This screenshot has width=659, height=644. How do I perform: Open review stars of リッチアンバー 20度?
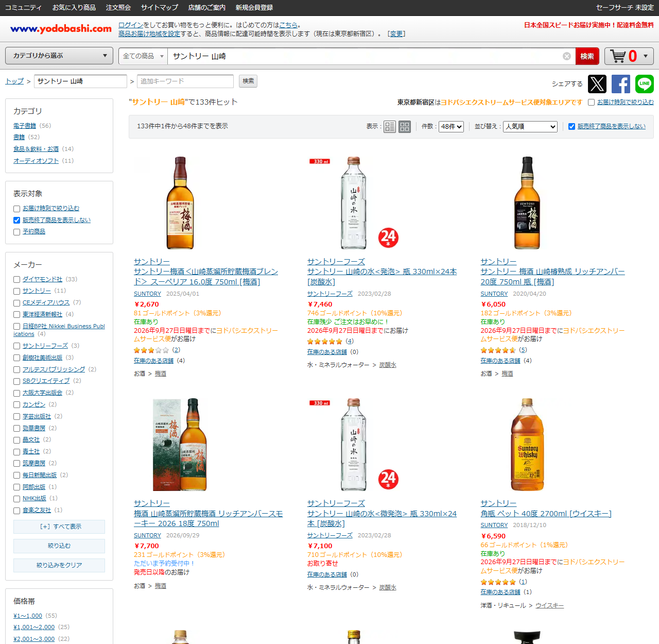[x=498, y=350]
